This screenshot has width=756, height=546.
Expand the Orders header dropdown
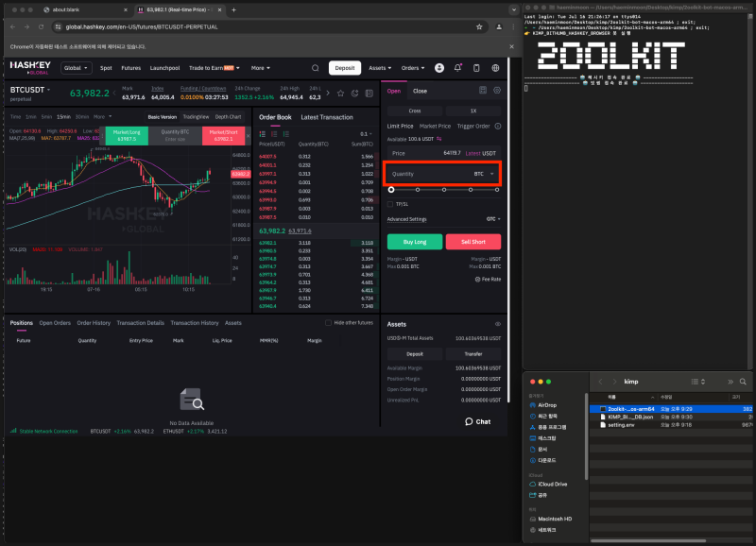[x=413, y=68]
